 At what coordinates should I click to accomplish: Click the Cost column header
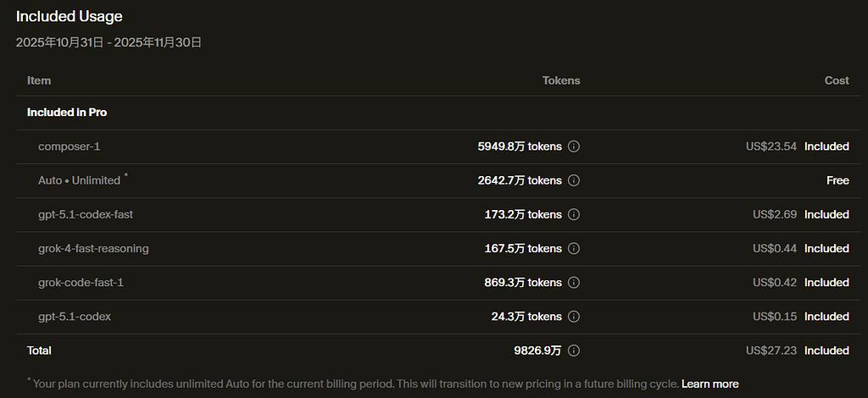pyautogui.click(x=837, y=80)
